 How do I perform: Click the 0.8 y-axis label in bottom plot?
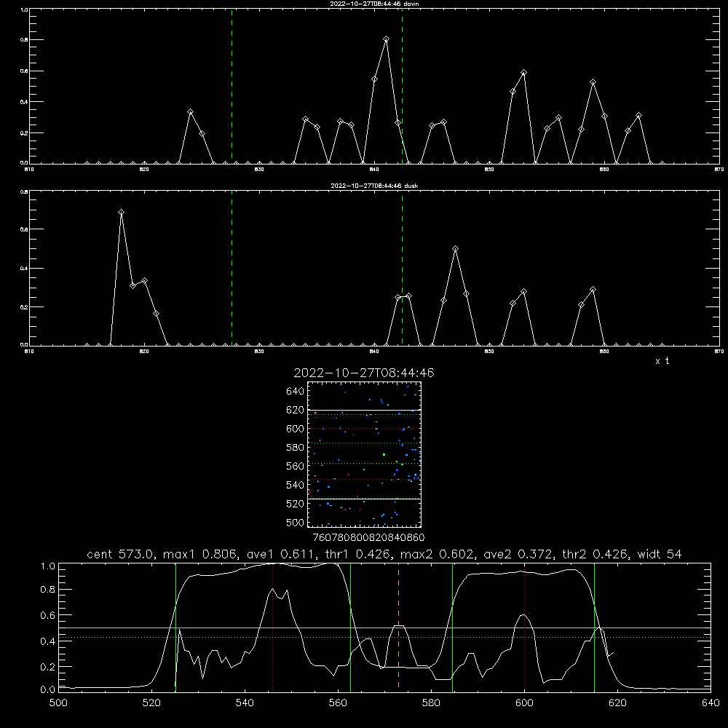tap(48, 590)
